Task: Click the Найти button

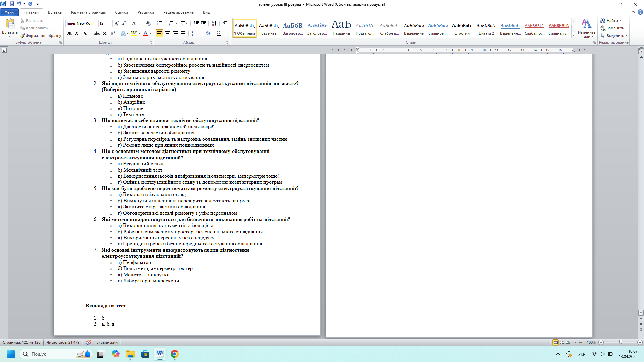Action: [611, 21]
